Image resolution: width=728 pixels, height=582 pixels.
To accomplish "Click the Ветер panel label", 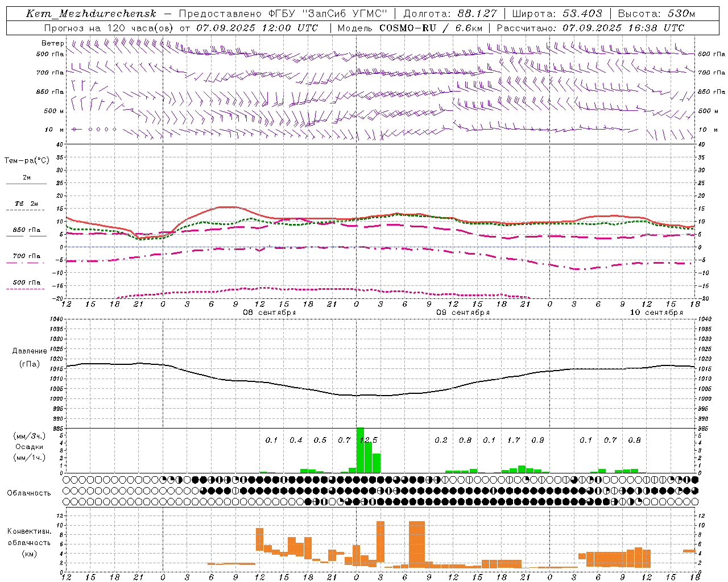I will coord(53,43).
